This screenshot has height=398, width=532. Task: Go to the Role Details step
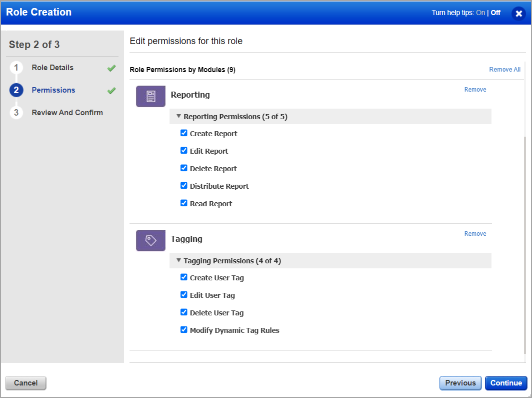(52, 68)
